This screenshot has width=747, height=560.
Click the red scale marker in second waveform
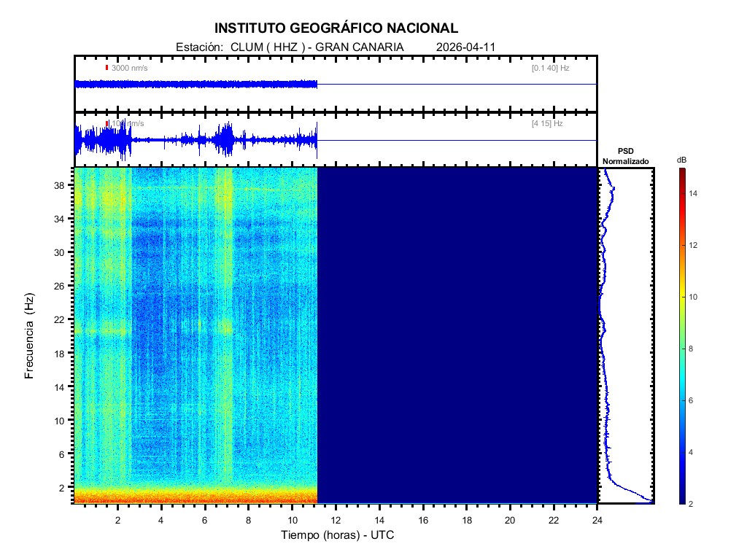(107, 124)
